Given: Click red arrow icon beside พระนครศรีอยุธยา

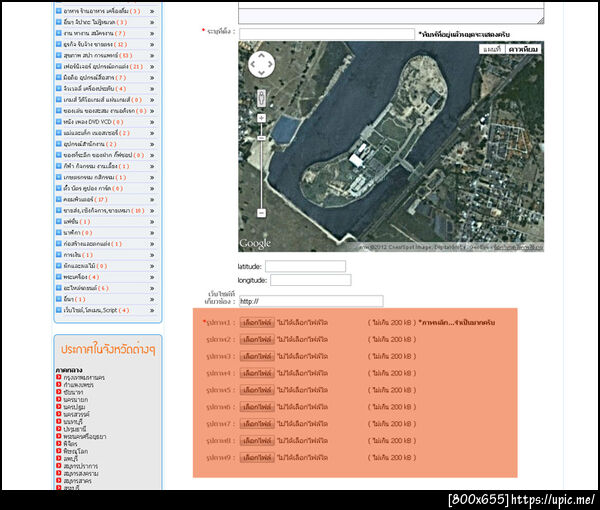Looking at the screenshot, I should coord(59,436).
